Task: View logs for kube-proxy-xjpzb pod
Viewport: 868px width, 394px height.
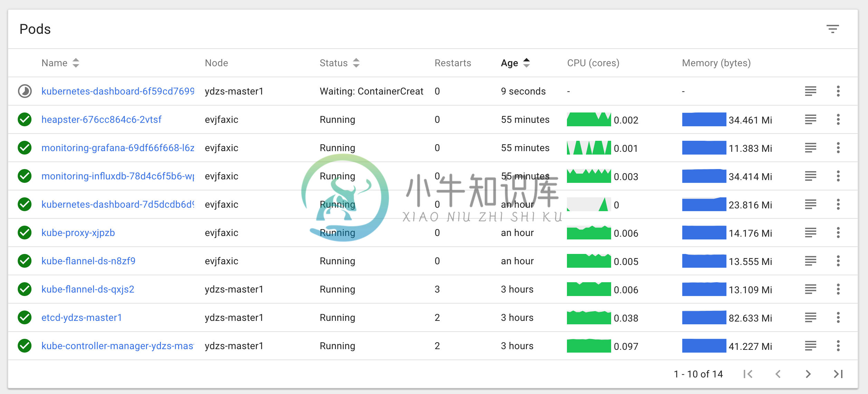Action: (810, 233)
